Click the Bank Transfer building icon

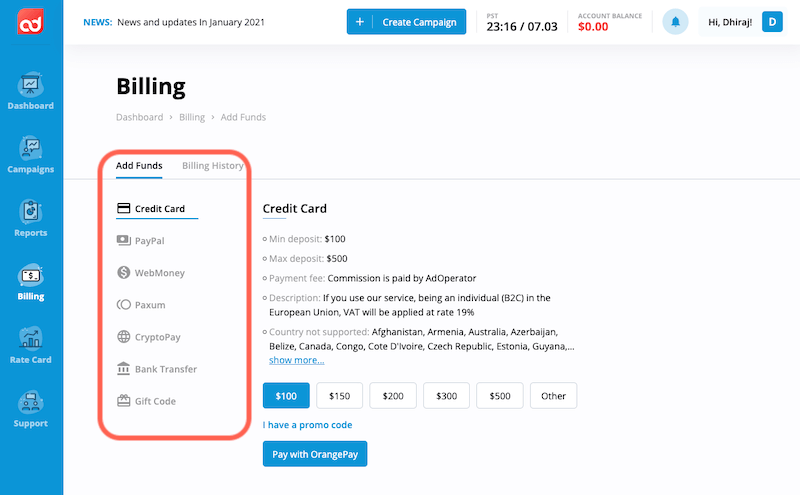(x=123, y=368)
